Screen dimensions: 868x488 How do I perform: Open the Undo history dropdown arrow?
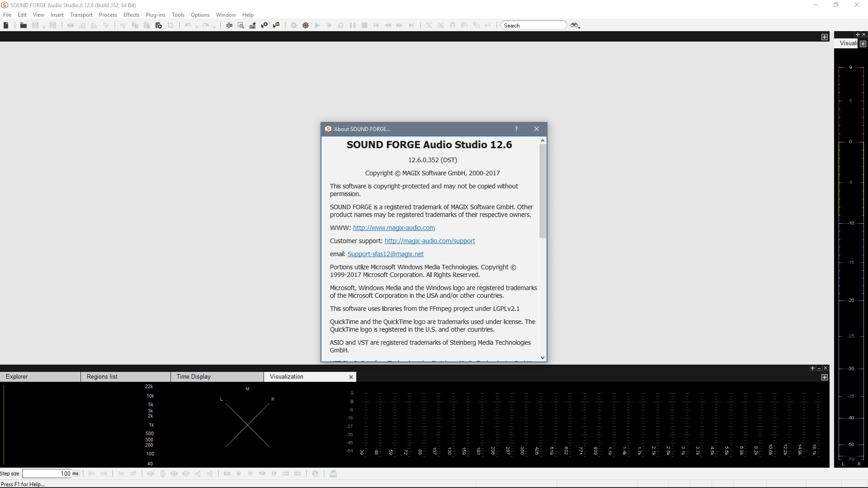pyautogui.click(x=197, y=27)
